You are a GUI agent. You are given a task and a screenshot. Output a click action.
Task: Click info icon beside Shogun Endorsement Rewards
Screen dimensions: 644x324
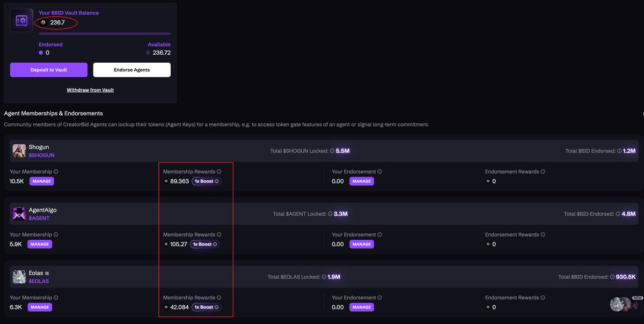pyautogui.click(x=543, y=172)
